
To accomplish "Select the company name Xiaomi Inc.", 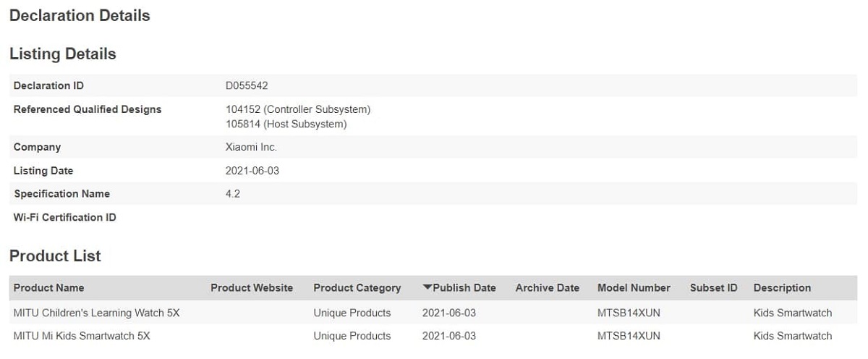I will point(251,147).
